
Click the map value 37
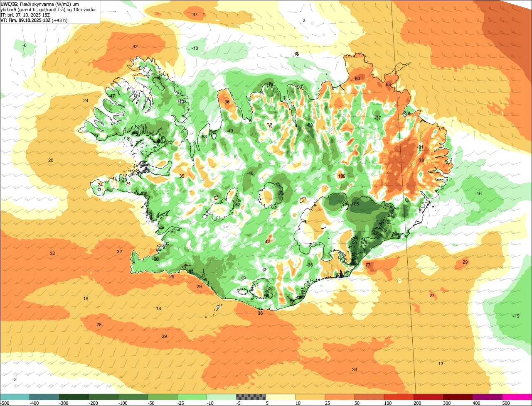tap(195, 15)
